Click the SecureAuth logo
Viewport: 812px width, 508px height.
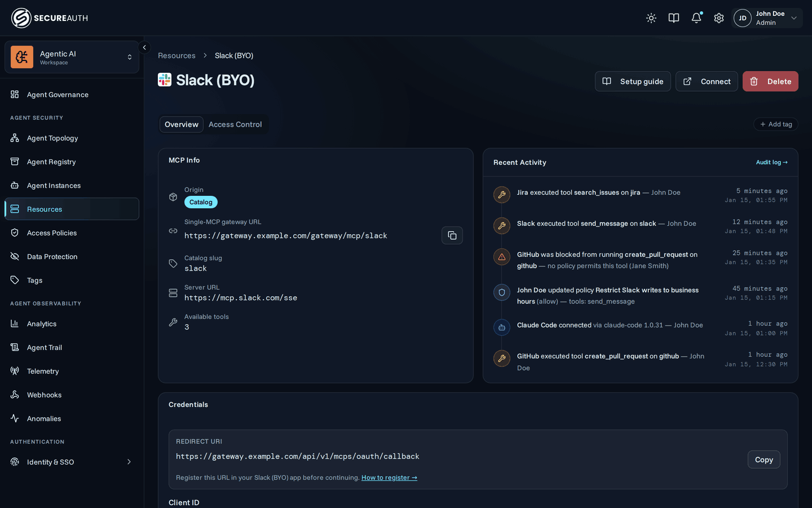tap(50, 18)
